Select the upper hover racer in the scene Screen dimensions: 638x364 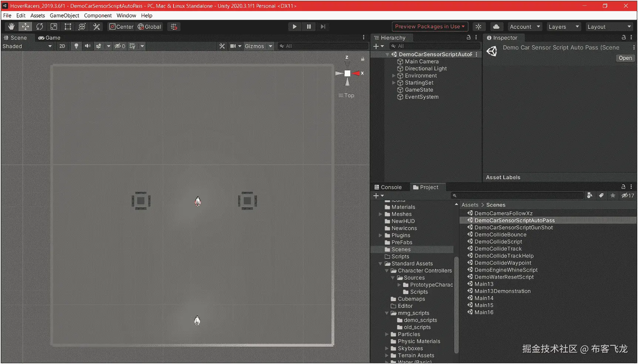pyautogui.click(x=198, y=201)
